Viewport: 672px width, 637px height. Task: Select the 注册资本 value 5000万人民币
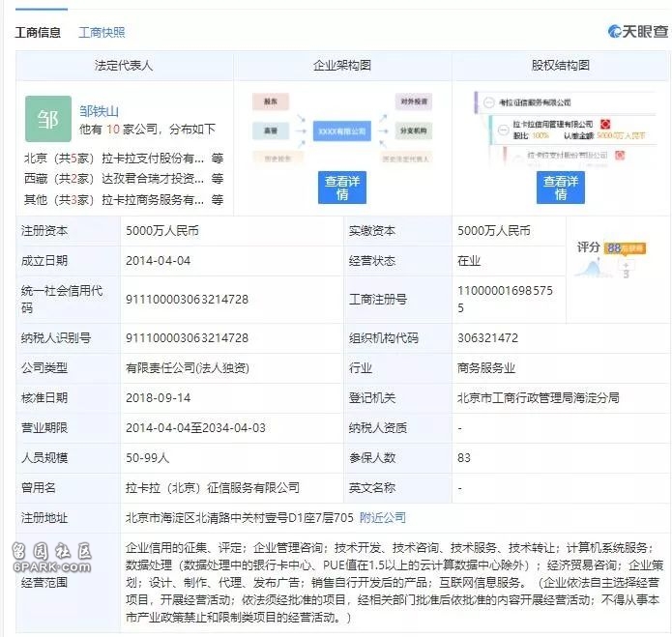coord(162,231)
